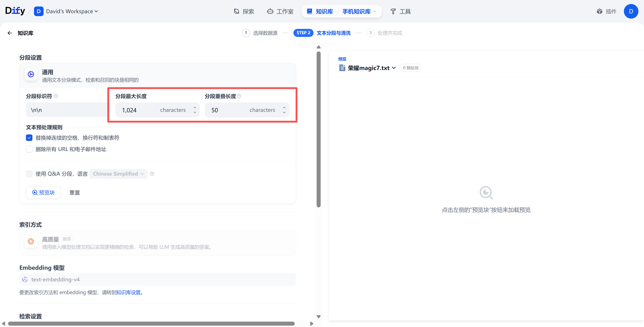
Task: Click the help icon after Chinese Simplified dropdown
Action: coord(152,174)
